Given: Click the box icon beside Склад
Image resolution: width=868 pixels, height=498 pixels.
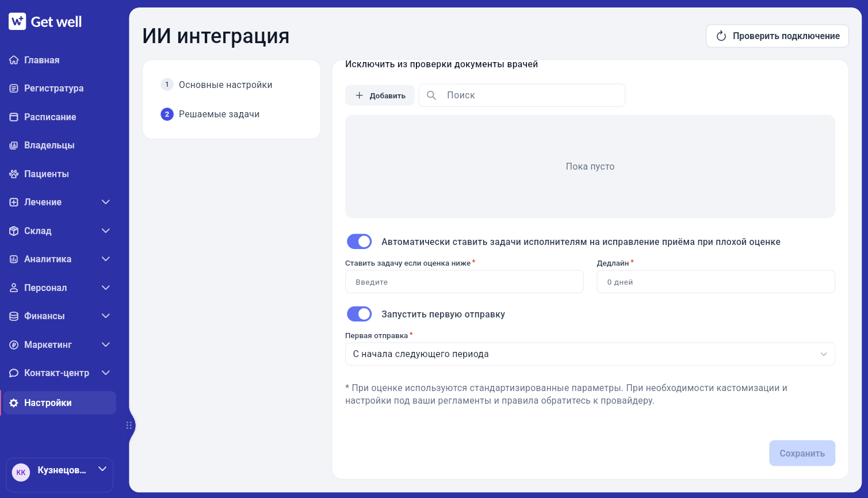Looking at the screenshot, I should [14, 231].
